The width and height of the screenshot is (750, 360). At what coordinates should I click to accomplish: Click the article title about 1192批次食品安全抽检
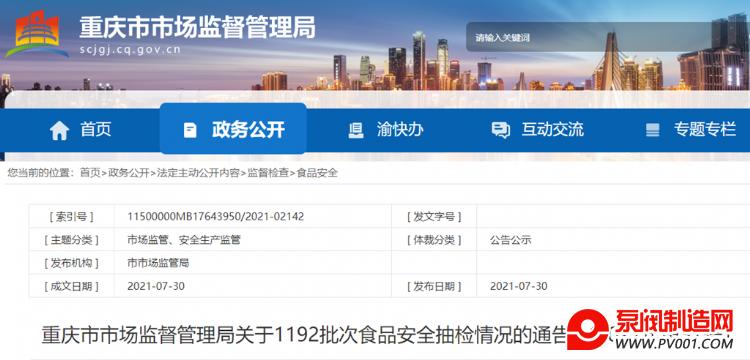click(304, 335)
